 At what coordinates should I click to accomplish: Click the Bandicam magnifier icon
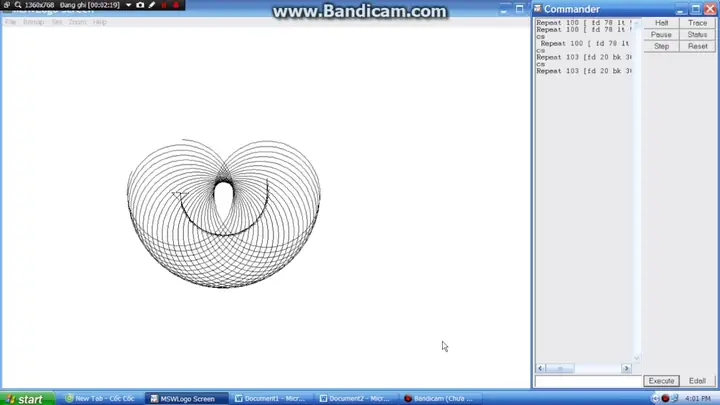18,5
